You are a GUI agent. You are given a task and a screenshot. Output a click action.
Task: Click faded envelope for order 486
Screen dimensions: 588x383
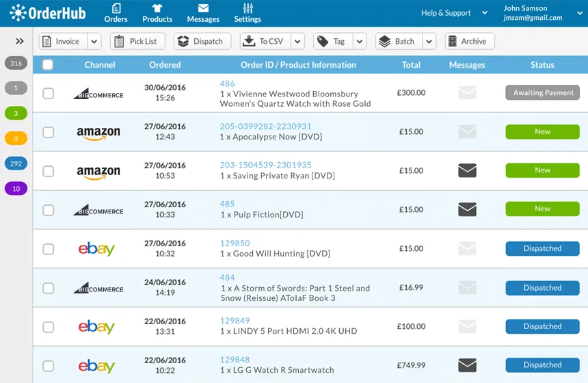tap(467, 92)
